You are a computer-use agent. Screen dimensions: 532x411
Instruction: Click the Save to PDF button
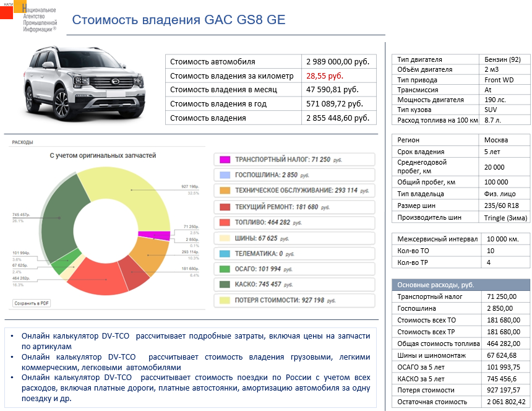click(32, 303)
